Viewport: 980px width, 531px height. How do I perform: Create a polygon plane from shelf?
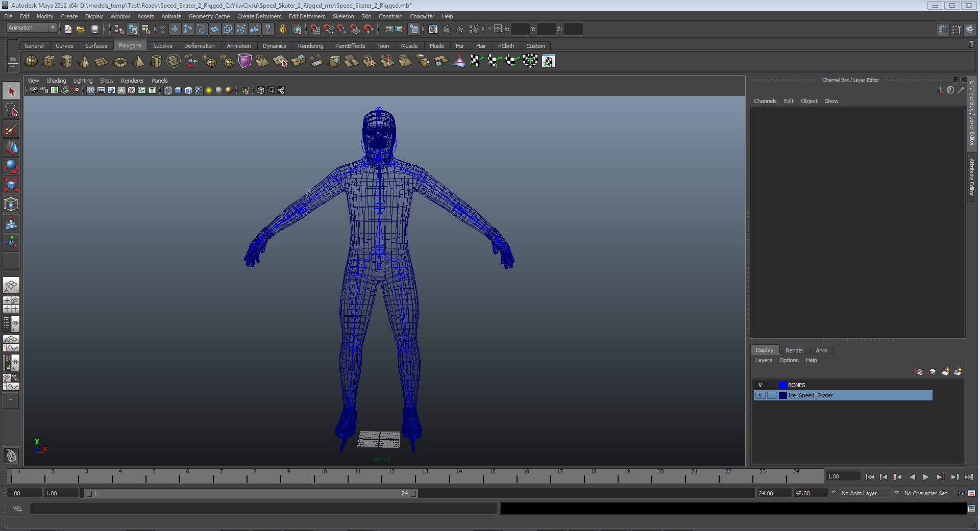(102, 61)
